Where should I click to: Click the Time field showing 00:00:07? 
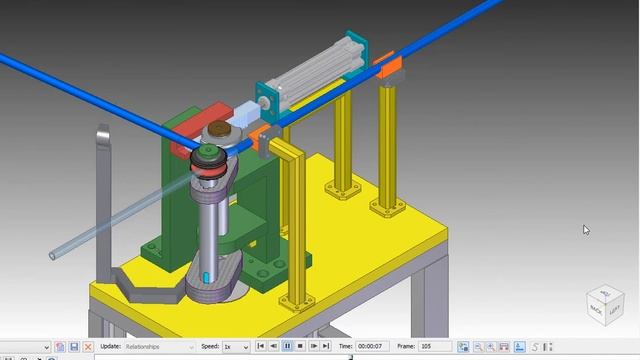(372, 346)
